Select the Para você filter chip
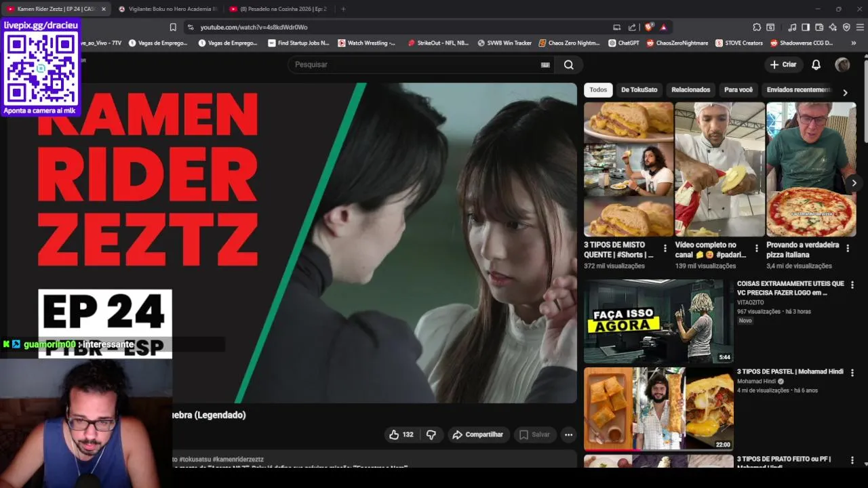The height and width of the screenshot is (488, 868). [x=738, y=89]
